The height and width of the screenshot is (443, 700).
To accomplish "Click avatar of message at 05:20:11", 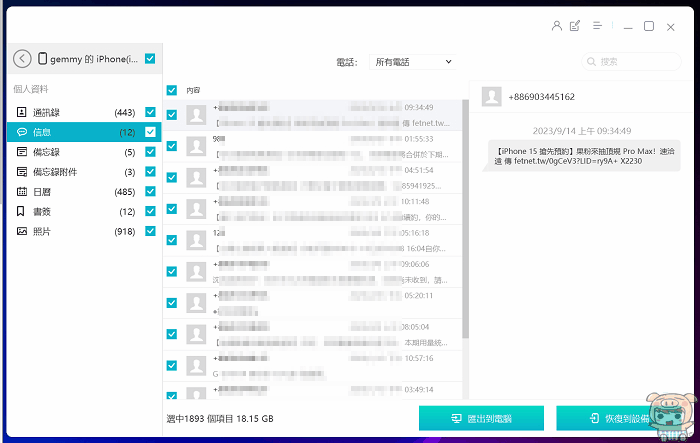I will (196, 303).
